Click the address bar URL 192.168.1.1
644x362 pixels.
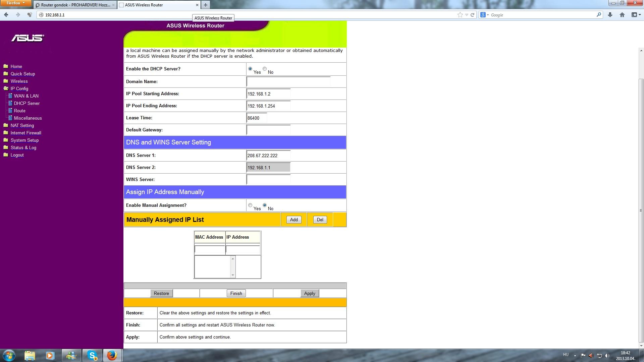point(55,15)
